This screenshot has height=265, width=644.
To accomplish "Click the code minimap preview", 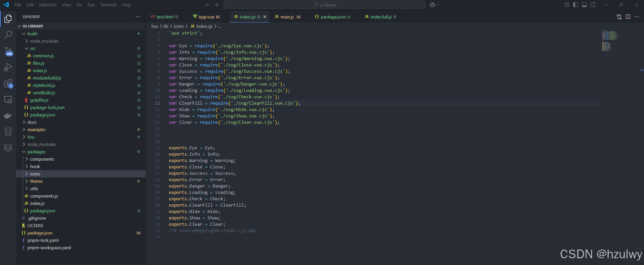I will click(610, 41).
